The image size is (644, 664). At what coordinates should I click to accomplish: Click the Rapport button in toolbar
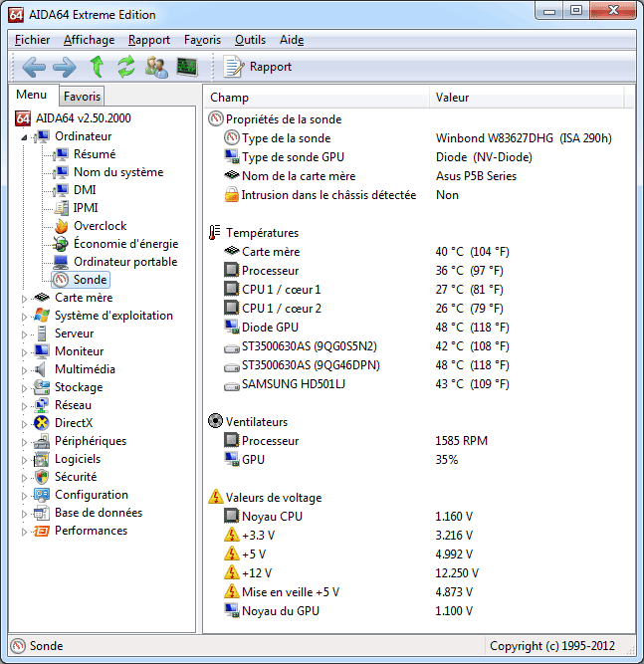click(x=258, y=67)
